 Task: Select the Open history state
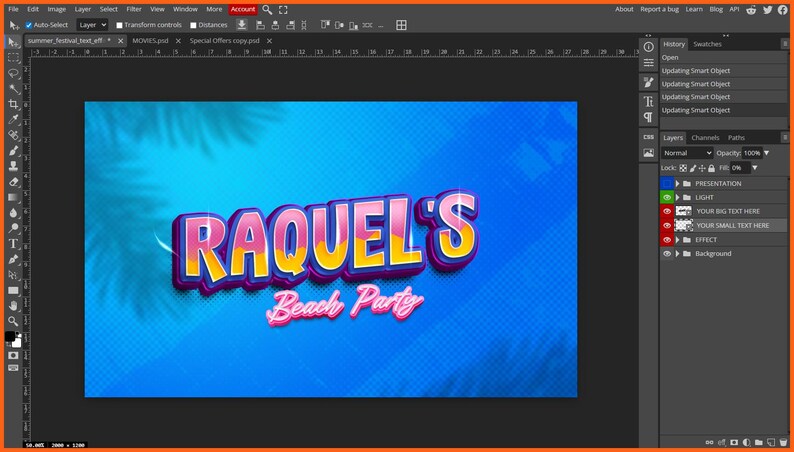[724, 57]
